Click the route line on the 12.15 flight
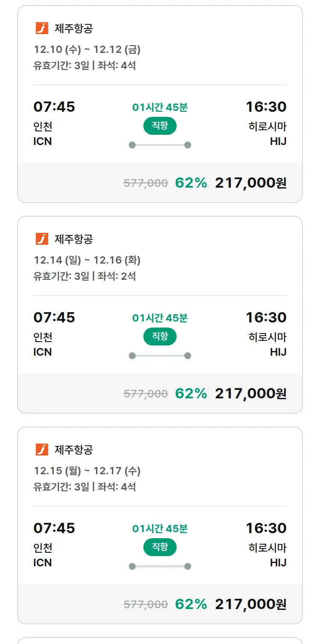The height and width of the screenshot is (644, 320). [160, 566]
